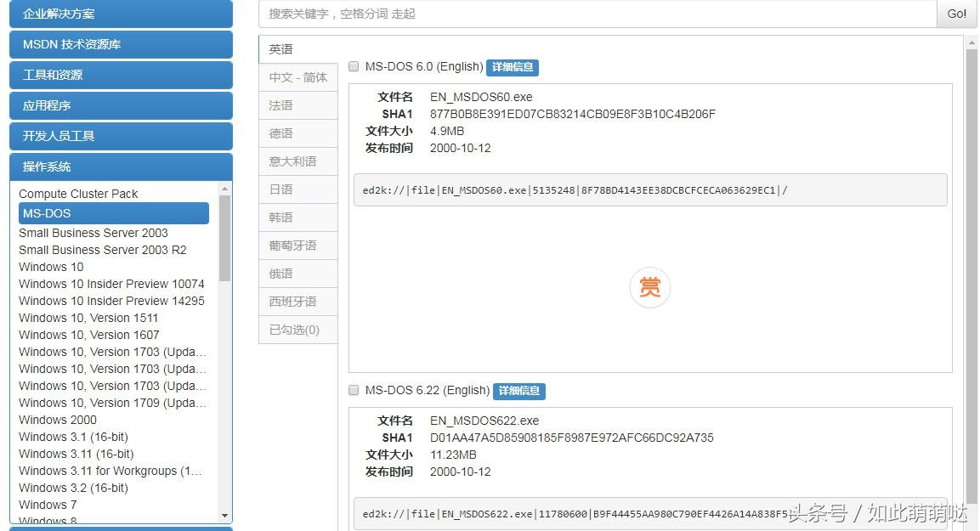The image size is (980, 531).
Task: Switch to the 西班牙语 language tab
Action: click(x=298, y=302)
